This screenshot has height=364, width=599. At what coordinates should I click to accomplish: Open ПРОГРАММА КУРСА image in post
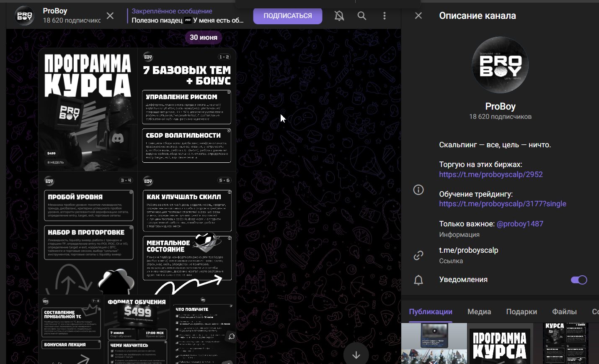coord(88,110)
